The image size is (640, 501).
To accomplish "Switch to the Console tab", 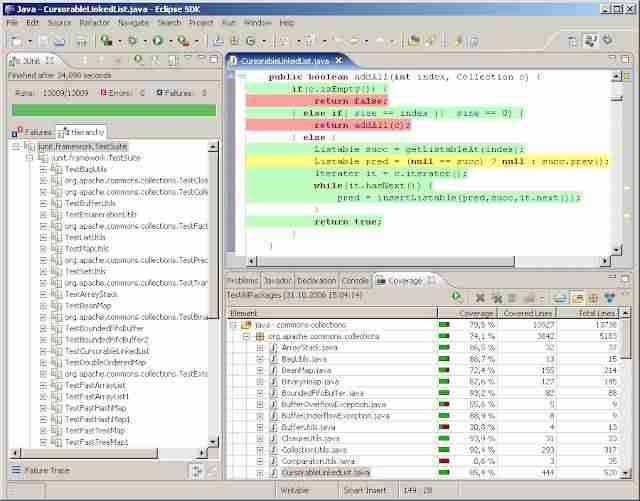I will [355, 281].
